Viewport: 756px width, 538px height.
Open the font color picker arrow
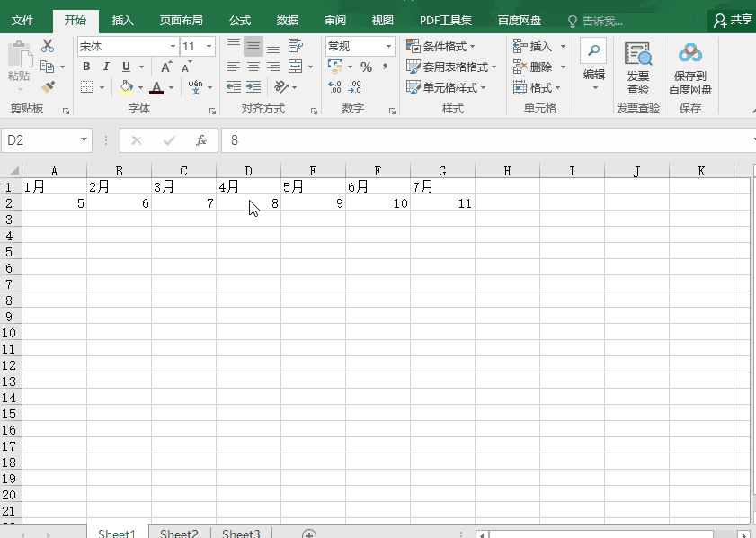(171, 88)
